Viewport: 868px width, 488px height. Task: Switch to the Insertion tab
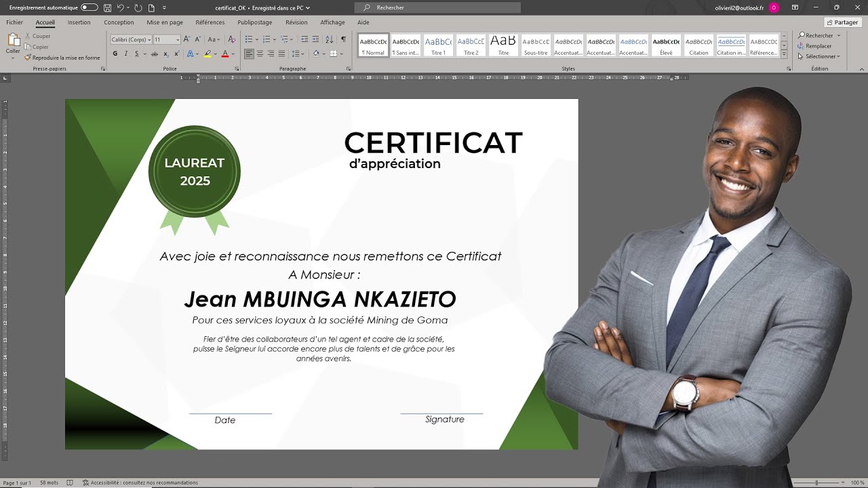coord(79,22)
